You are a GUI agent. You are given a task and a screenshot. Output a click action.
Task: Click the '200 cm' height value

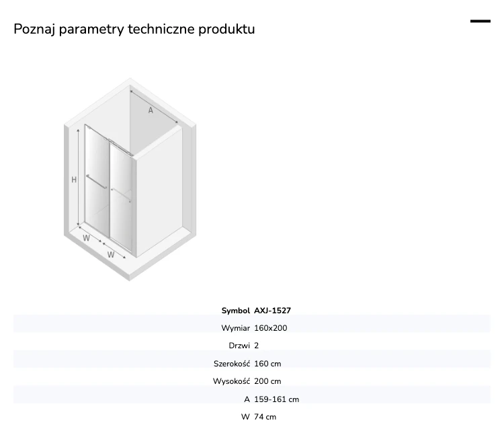[267, 381]
